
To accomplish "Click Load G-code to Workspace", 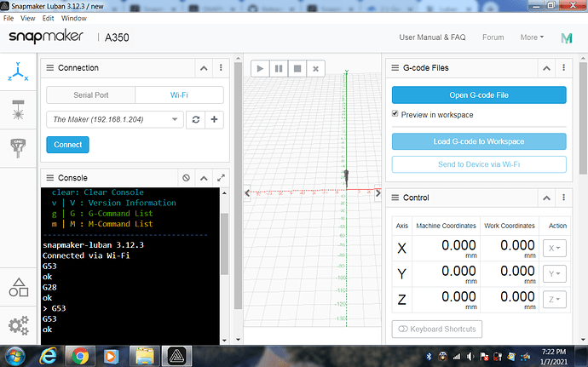I will tap(479, 141).
